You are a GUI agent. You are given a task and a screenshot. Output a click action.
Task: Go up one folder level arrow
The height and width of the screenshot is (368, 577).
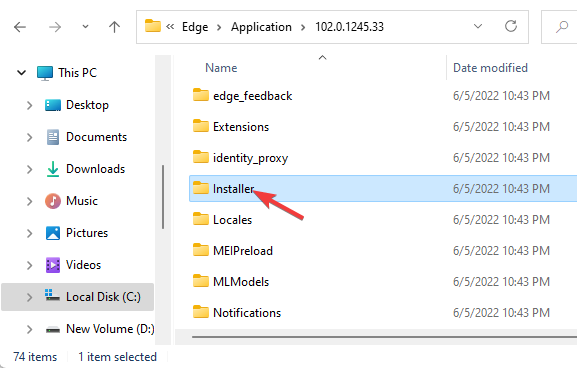114,27
